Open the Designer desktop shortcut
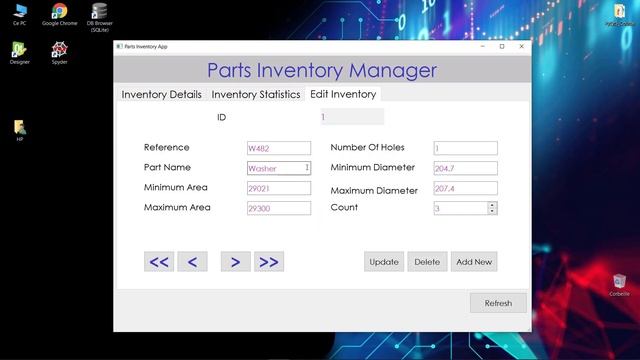 tap(20, 53)
